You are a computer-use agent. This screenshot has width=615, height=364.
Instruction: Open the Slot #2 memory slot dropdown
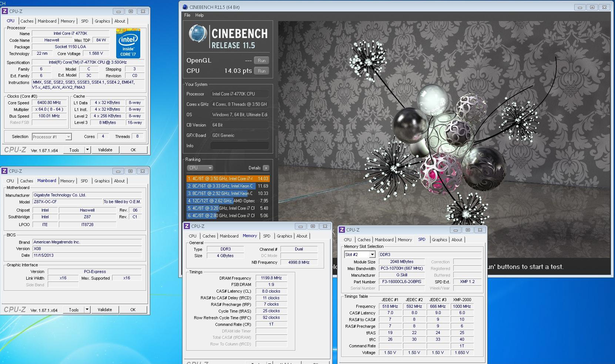372,255
